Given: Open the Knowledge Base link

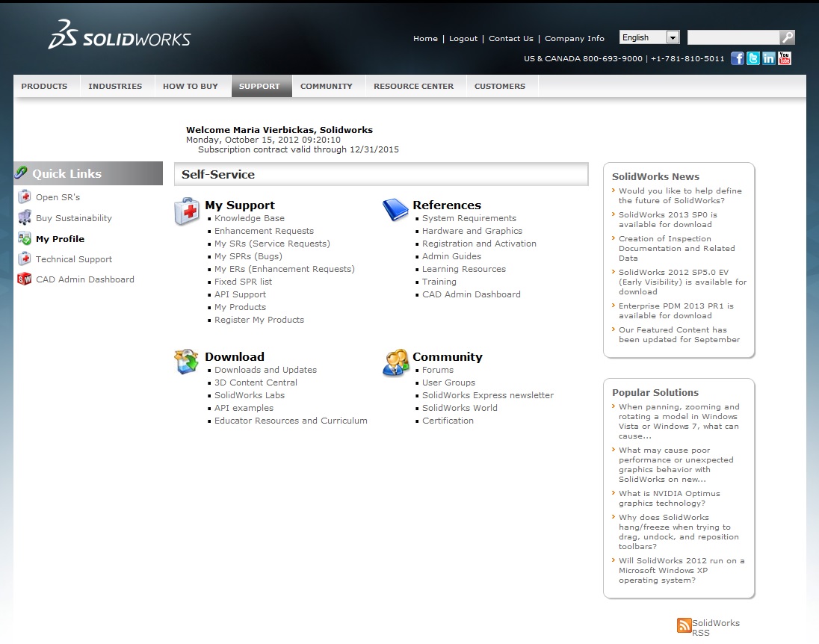Looking at the screenshot, I should (x=249, y=218).
